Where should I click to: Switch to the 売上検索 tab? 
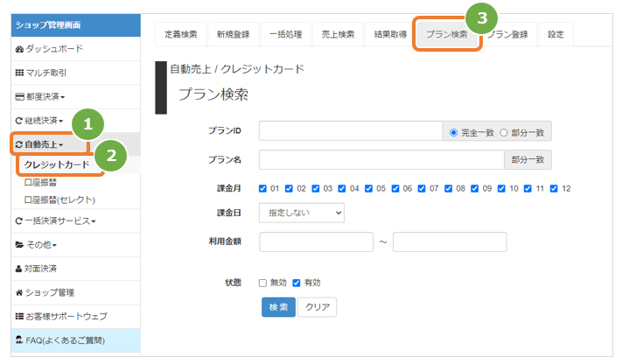[x=338, y=34]
